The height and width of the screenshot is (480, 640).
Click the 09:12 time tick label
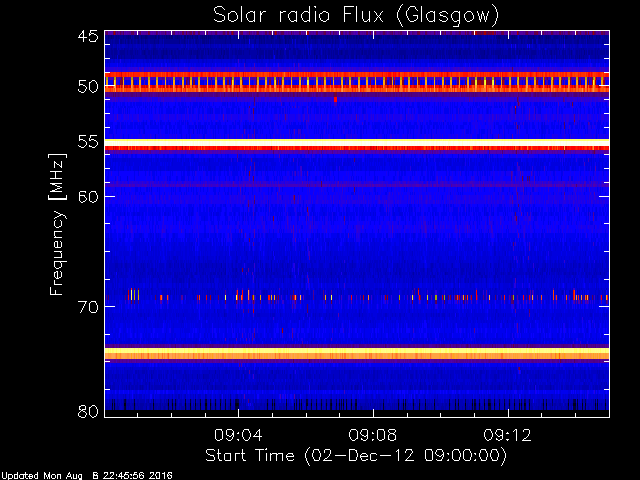(508, 435)
